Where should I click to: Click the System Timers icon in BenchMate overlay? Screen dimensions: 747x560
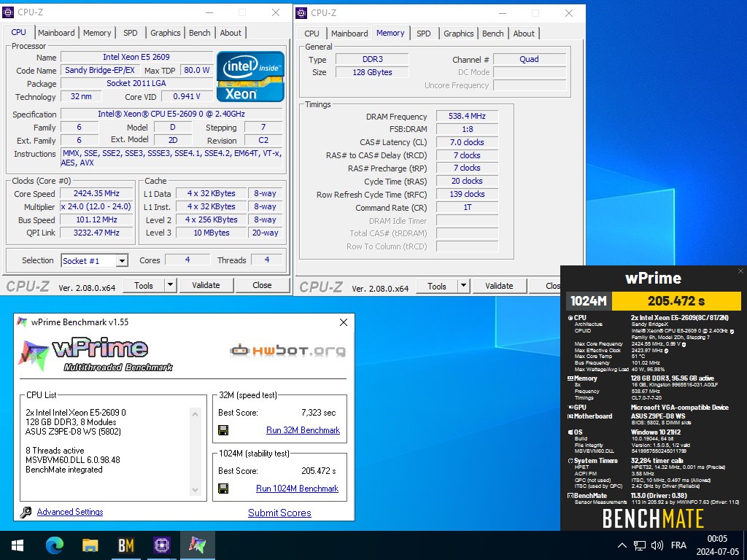[570, 461]
